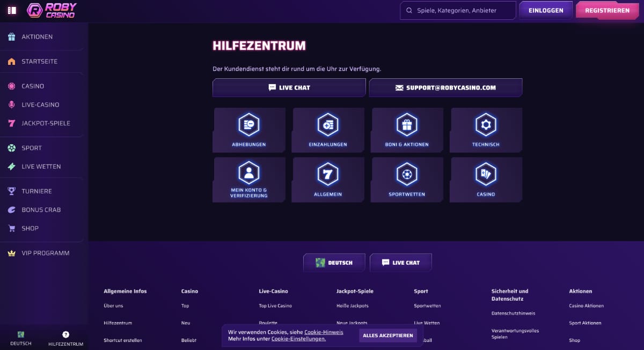The width and height of the screenshot is (644, 350).
Task: Open the Sportwetten link under Sport footer
Action: (x=427, y=306)
